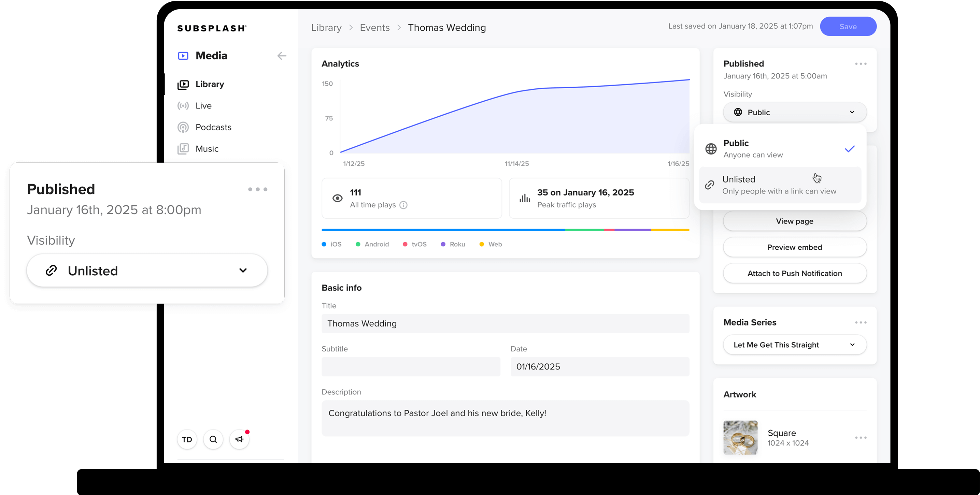This screenshot has width=980, height=495.
Task: Click the Save button
Action: [848, 27]
